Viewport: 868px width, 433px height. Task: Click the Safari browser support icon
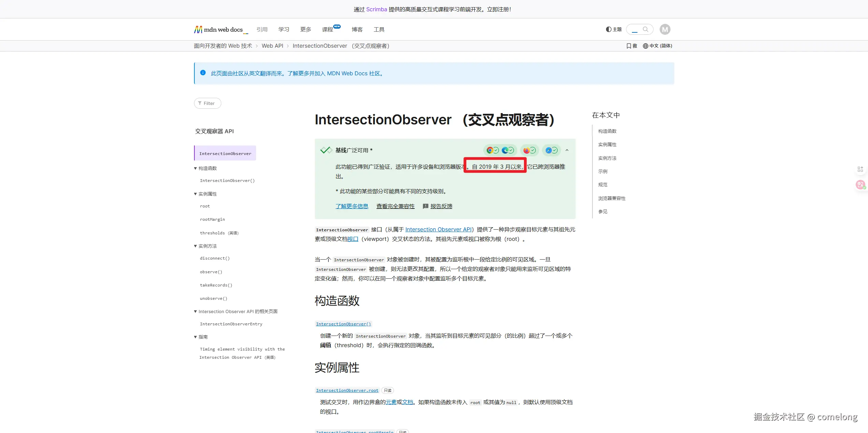pyautogui.click(x=548, y=150)
